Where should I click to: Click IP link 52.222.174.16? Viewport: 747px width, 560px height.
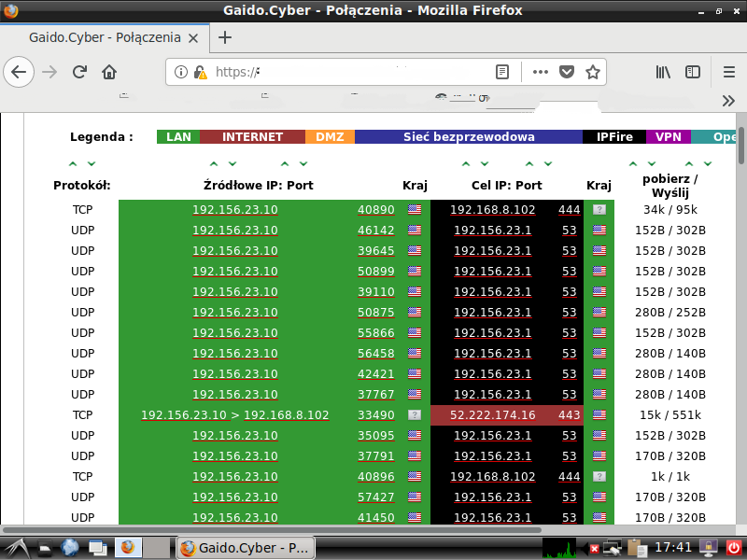pyautogui.click(x=492, y=414)
